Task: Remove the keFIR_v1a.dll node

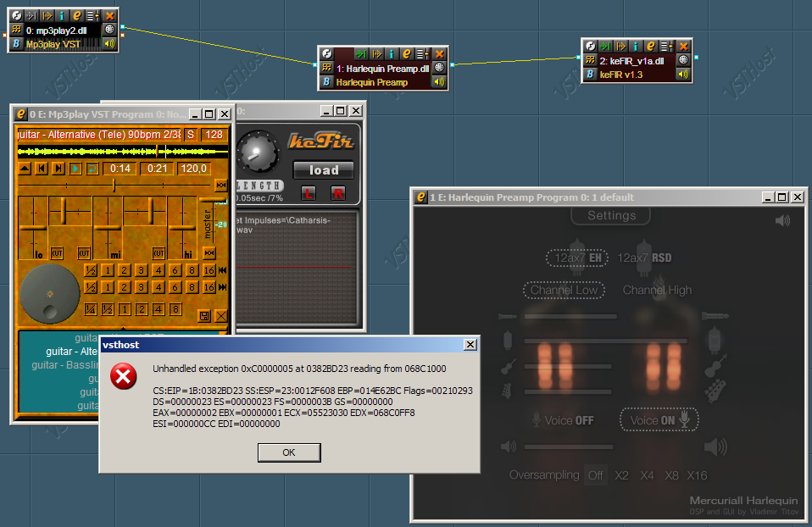Action: [x=683, y=46]
